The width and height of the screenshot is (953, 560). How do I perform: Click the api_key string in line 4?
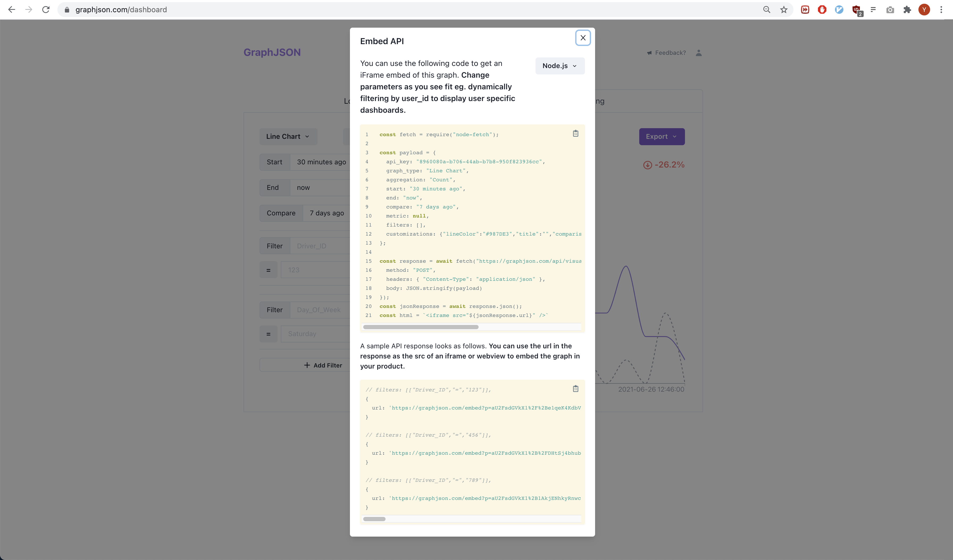479,162
